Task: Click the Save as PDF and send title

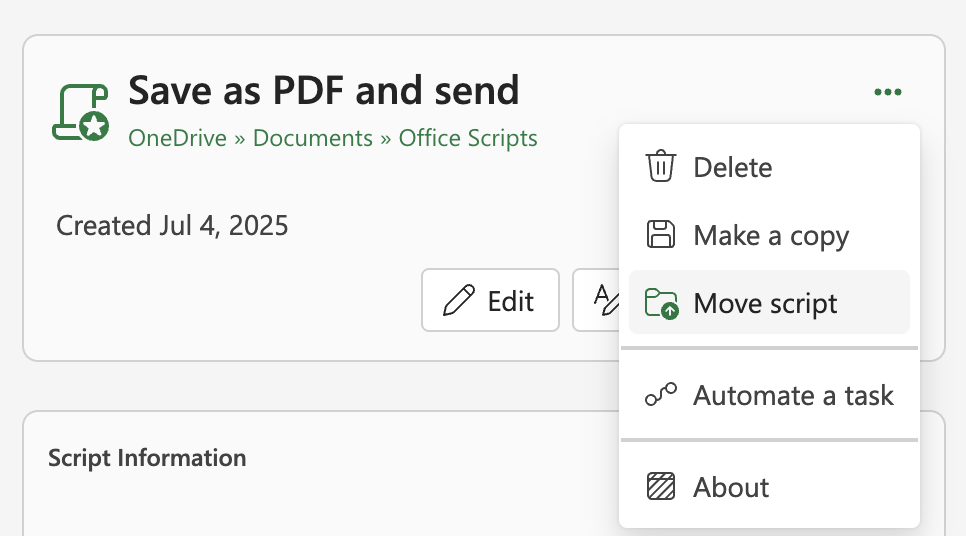Action: (x=323, y=90)
